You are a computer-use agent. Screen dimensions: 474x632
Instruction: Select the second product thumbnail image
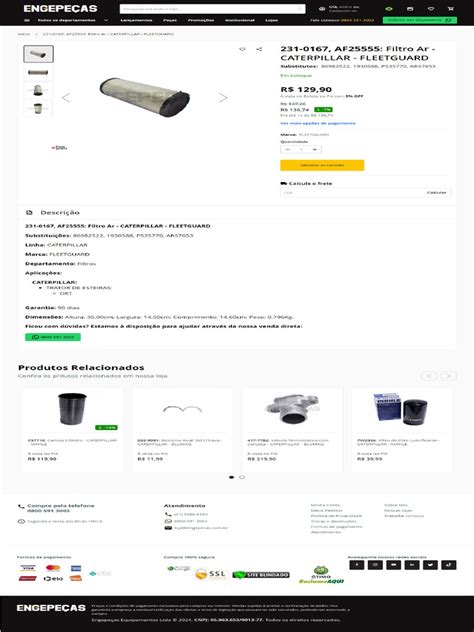(x=38, y=73)
